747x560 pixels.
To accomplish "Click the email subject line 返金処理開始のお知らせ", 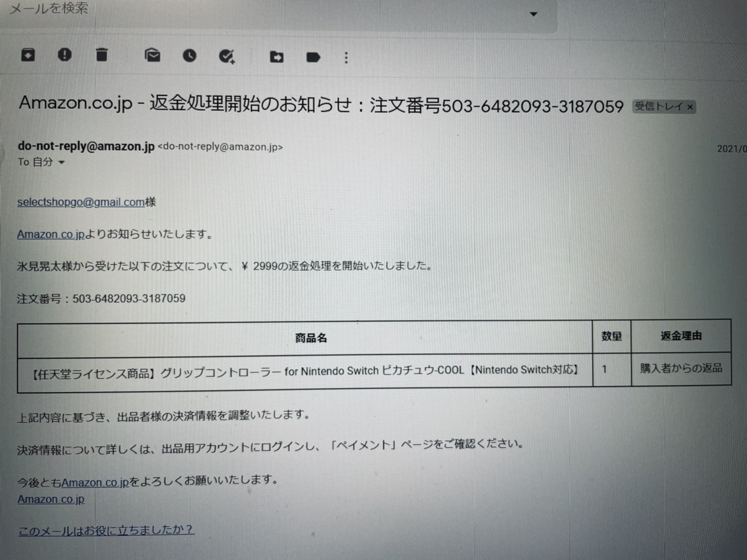I will tap(321, 105).
